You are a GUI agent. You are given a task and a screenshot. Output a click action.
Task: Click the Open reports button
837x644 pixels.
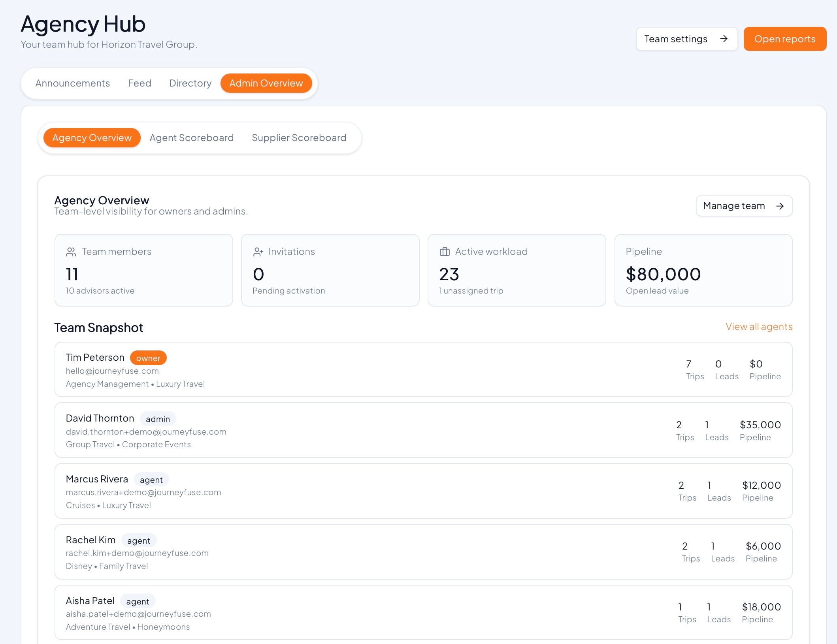click(x=785, y=39)
